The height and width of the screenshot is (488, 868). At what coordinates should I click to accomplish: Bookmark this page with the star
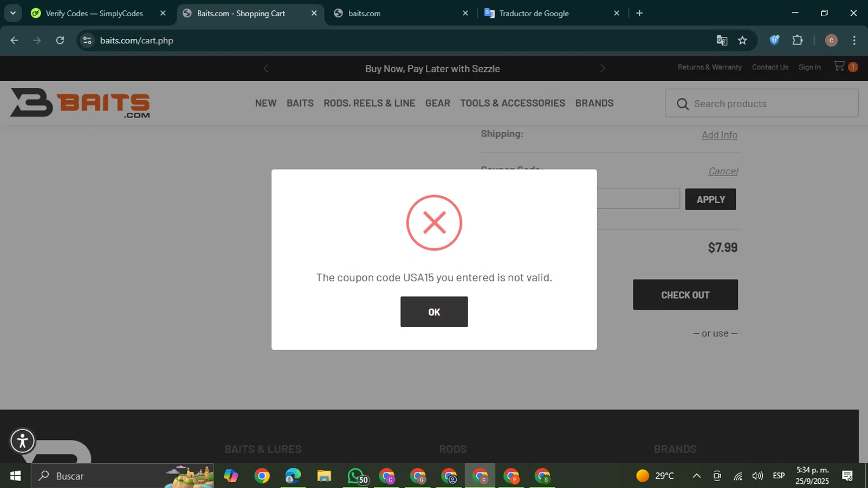click(x=742, y=40)
